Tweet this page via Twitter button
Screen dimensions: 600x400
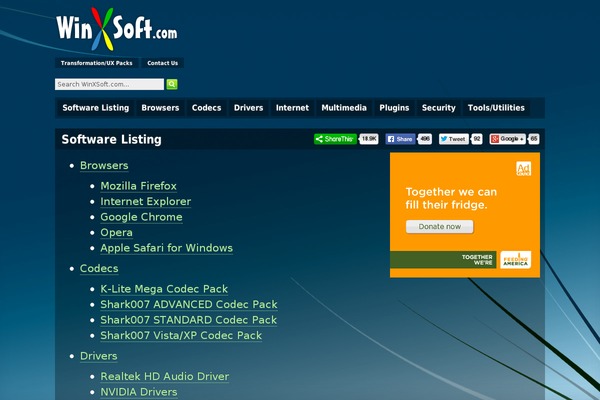[x=453, y=139]
